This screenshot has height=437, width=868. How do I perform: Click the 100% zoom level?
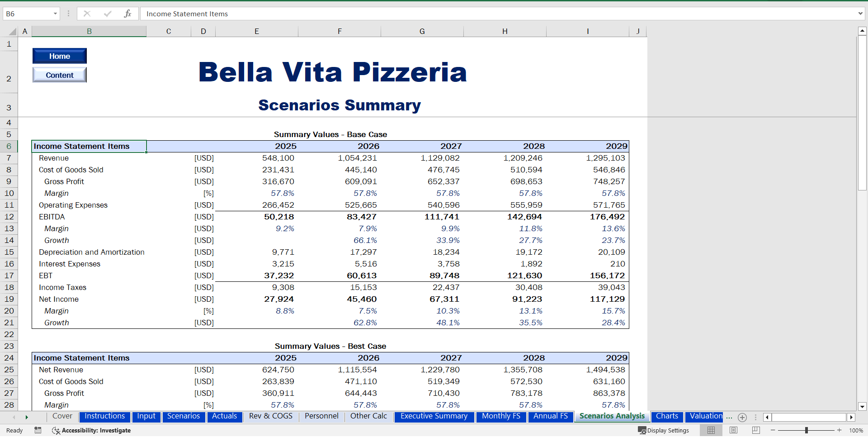[x=856, y=430]
